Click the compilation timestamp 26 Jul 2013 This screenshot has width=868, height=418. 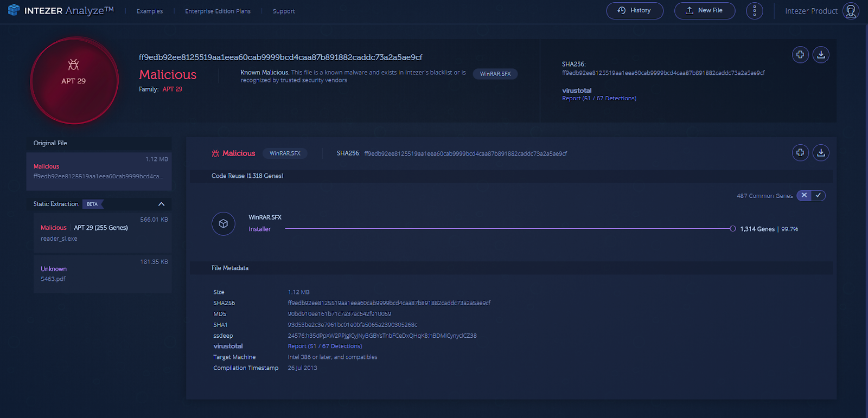(302, 368)
